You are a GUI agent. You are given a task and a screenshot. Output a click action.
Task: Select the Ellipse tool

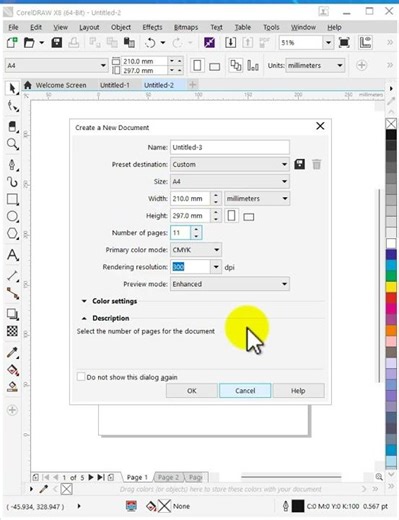12,216
